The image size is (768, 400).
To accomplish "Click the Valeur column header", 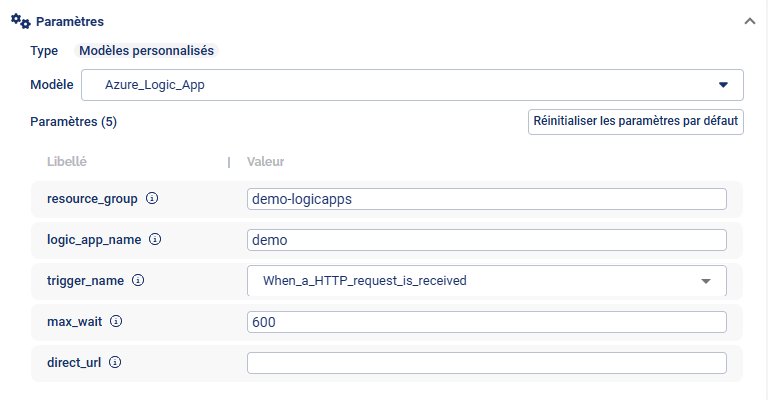I will (x=268, y=161).
